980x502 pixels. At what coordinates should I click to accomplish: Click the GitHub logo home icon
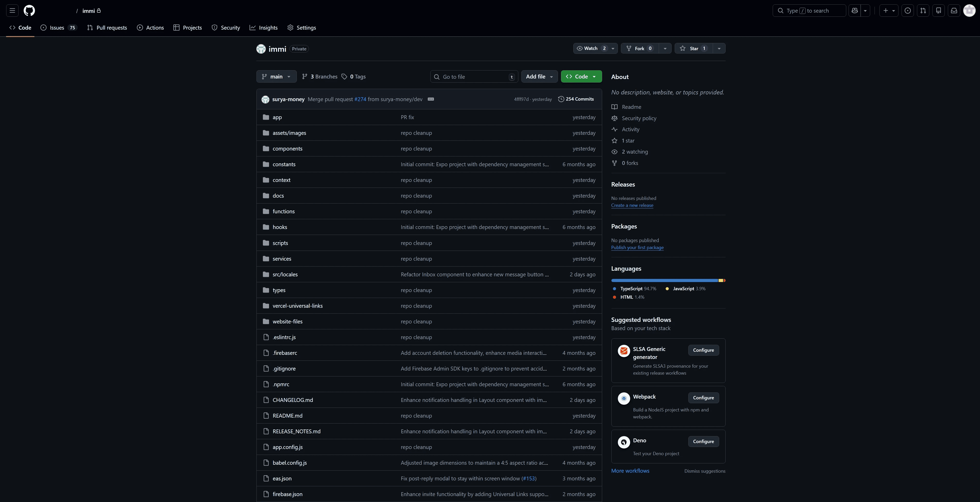(x=29, y=11)
